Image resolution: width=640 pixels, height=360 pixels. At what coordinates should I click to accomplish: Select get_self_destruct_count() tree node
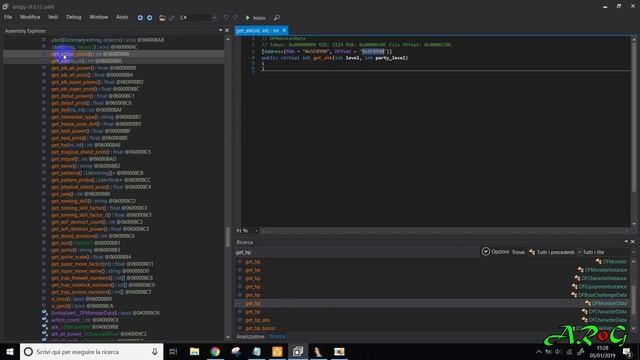[x=97, y=222]
